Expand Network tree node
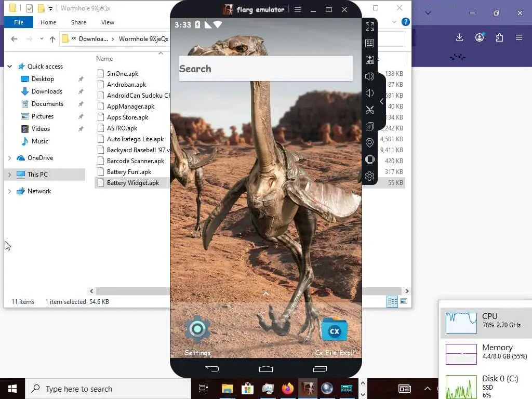532x399 pixels. point(10,191)
